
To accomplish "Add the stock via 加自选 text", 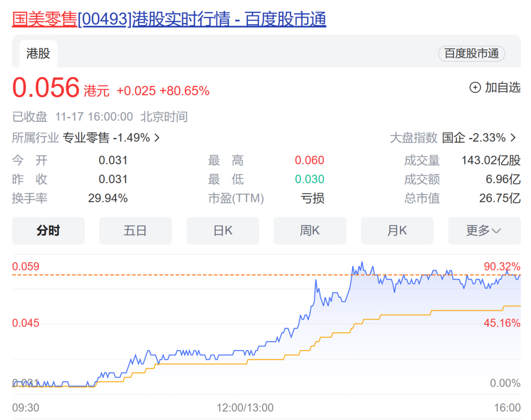I will pyautogui.click(x=502, y=87).
